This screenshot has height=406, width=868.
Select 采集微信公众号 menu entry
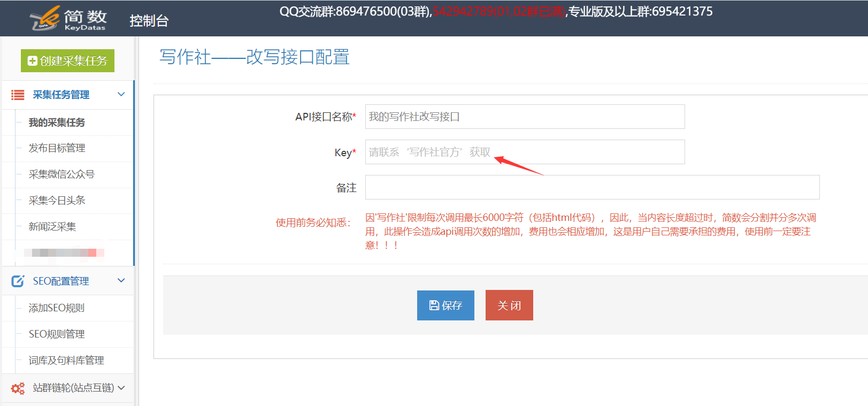point(62,174)
